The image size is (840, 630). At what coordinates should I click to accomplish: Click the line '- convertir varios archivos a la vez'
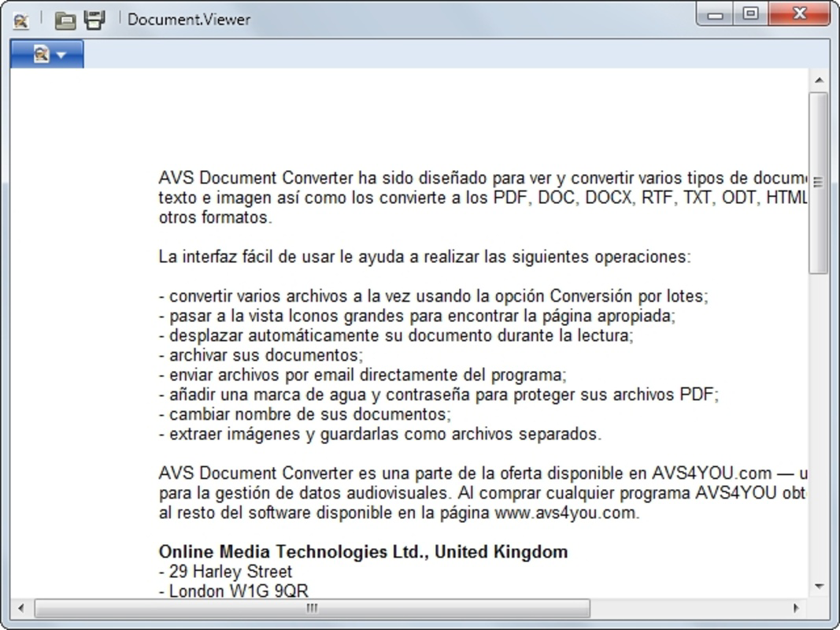point(434,296)
